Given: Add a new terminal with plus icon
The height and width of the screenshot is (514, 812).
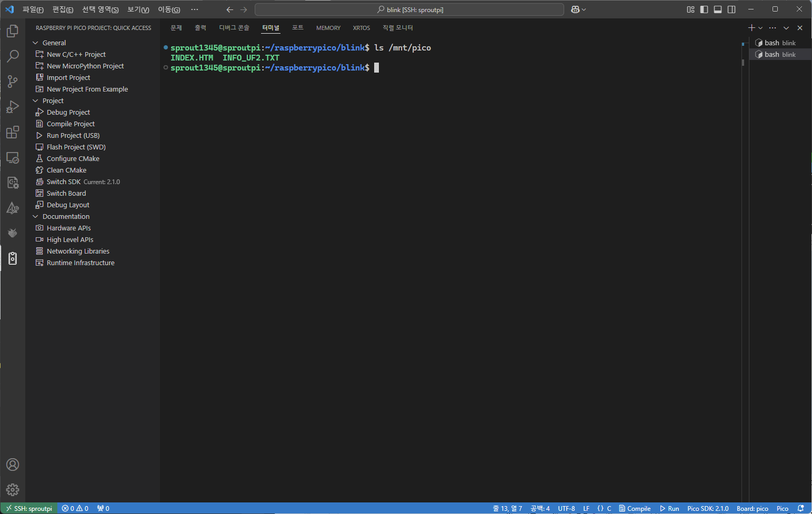Looking at the screenshot, I should 751,28.
